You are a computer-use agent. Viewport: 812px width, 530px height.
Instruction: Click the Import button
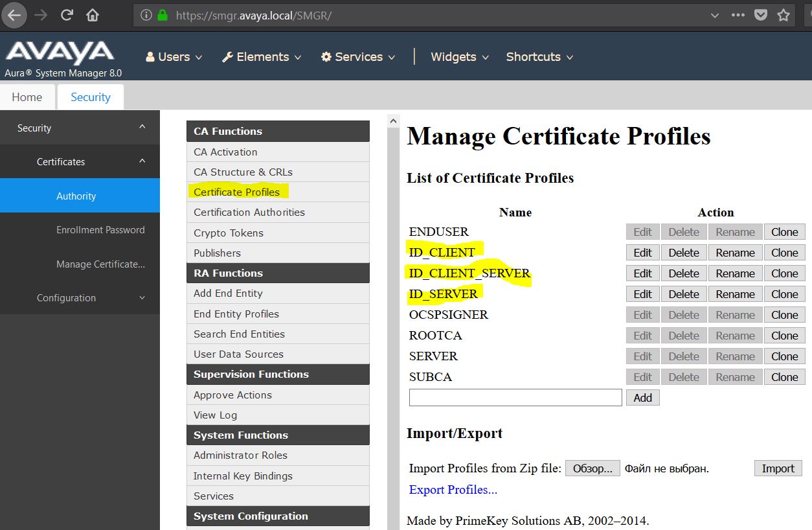tap(778, 468)
